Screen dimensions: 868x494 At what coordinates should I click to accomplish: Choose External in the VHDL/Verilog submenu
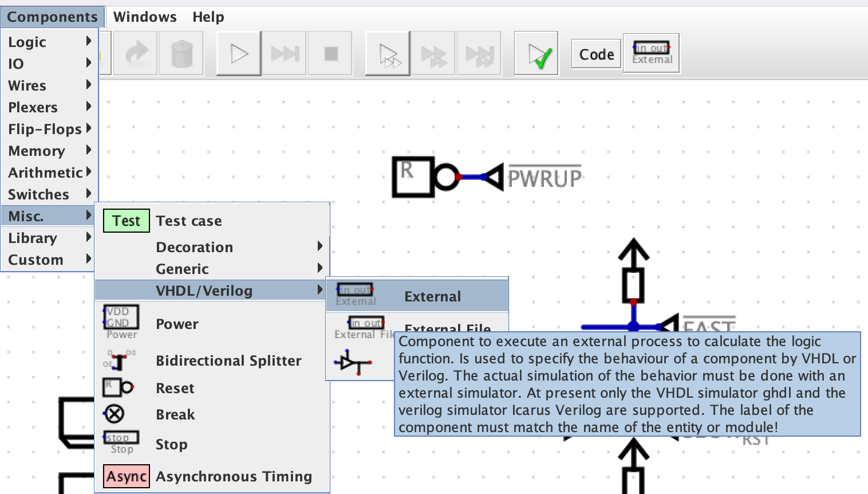point(432,297)
